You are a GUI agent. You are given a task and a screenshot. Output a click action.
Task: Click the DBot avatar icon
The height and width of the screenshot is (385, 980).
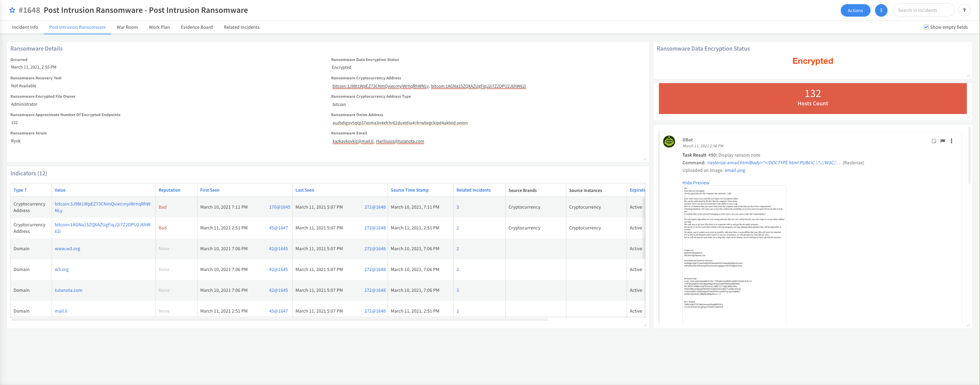(x=669, y=141)
